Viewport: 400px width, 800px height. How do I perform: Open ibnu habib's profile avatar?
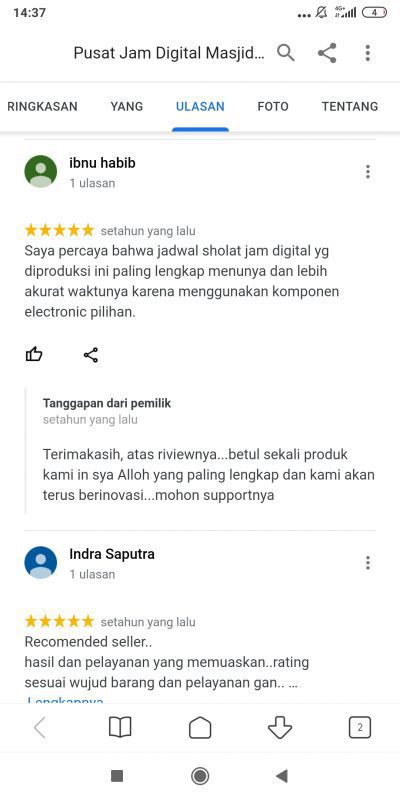(41, 171)
